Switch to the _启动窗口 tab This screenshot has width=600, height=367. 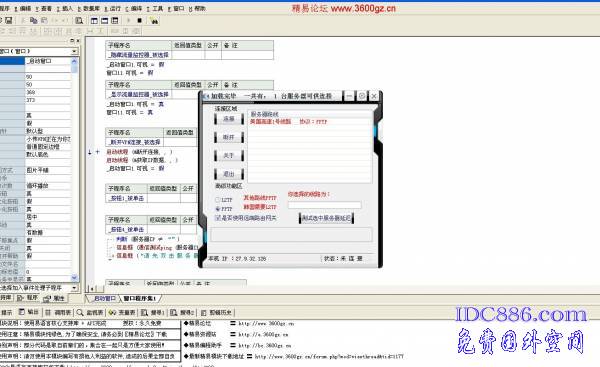[x=104, y=298]
